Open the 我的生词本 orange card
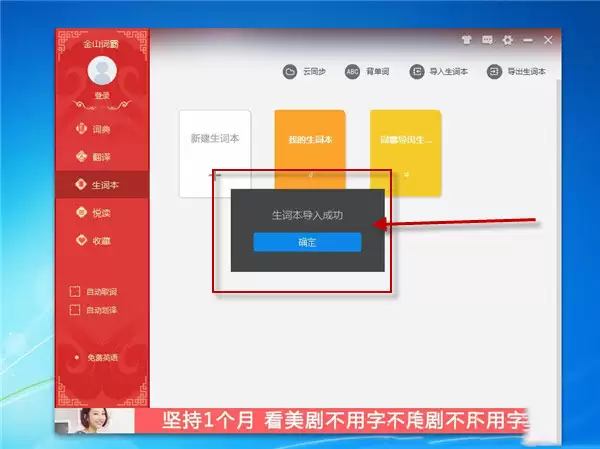600x449 pixels. click(x=310, y=151)
